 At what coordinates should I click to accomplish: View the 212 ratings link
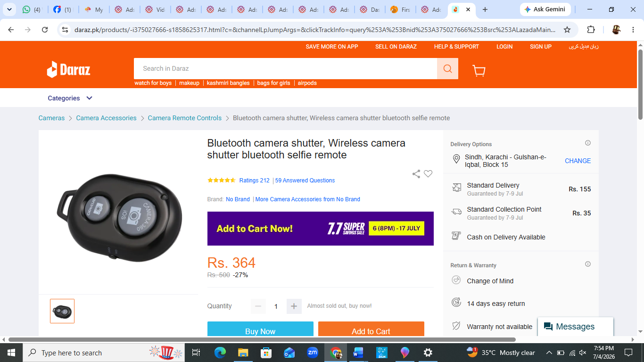pyautogui.click(x=255, y=181)
